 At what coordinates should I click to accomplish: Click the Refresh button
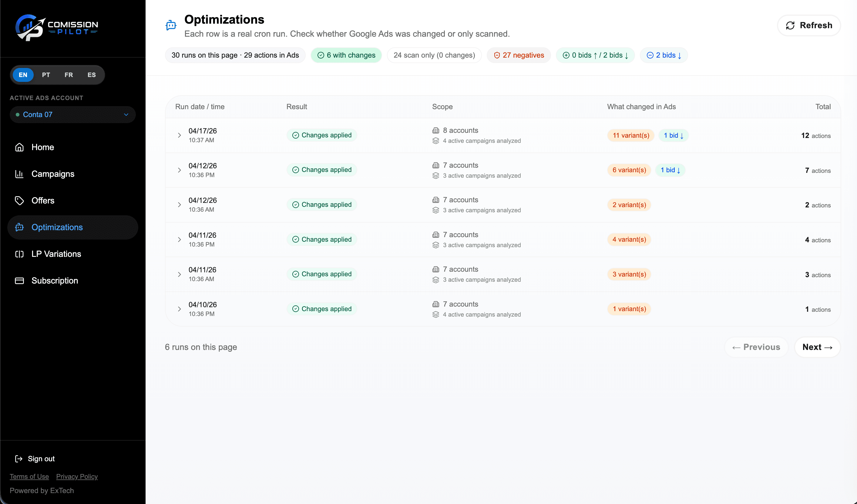pos(809,25)
